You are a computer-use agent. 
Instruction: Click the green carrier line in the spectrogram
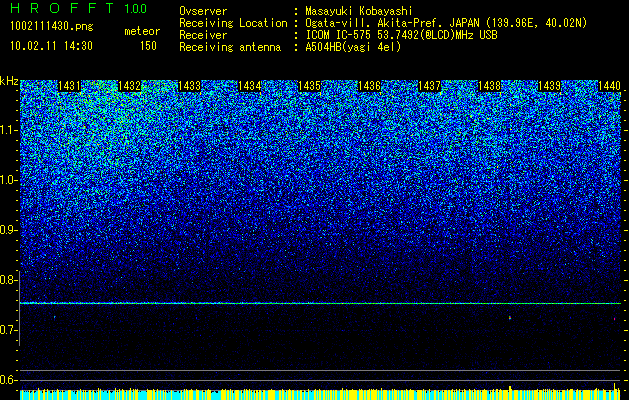point(320,303)
